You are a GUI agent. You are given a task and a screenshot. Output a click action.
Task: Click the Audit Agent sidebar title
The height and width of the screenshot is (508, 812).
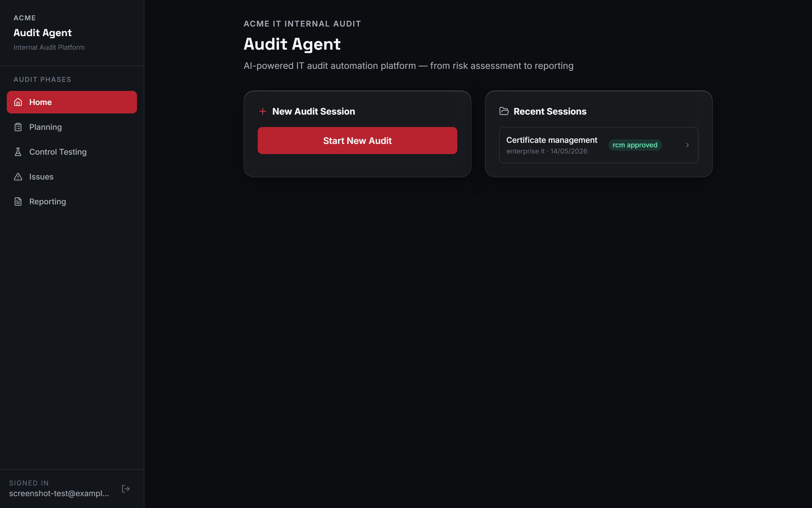click(x=43, y=32)
